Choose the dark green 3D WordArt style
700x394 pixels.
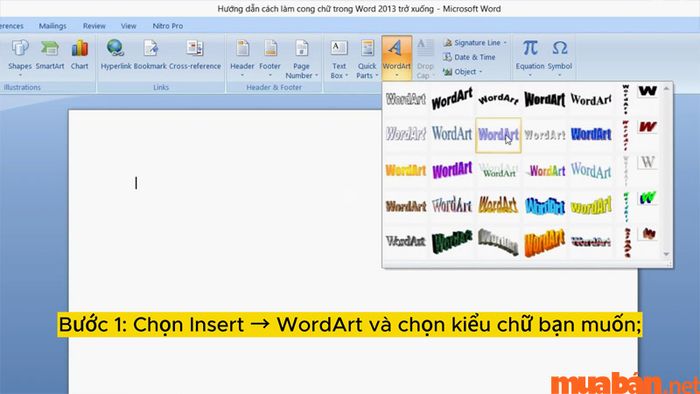452,241
